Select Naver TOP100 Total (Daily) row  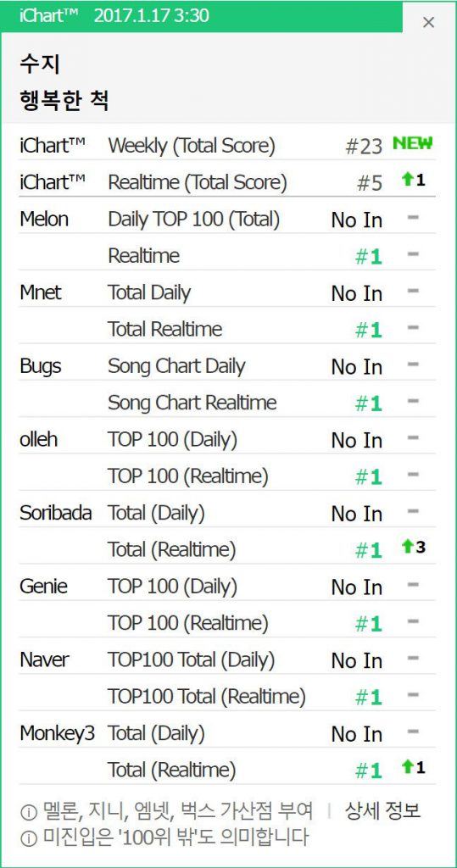227,659
